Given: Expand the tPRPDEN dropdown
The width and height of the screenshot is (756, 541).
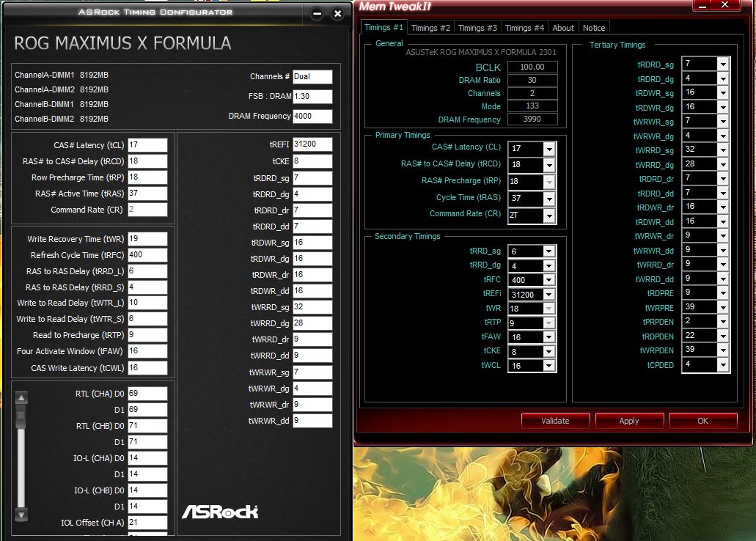Looking at the screenshot, I should click(x=723, y=322).
